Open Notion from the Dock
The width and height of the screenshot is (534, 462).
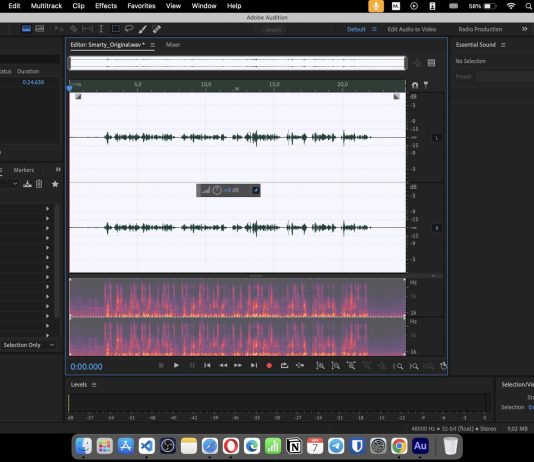pyautogui.click(x=294, y=446)
